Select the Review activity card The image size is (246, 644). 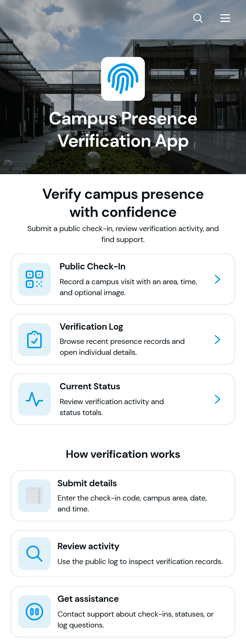tap(123, 554)
